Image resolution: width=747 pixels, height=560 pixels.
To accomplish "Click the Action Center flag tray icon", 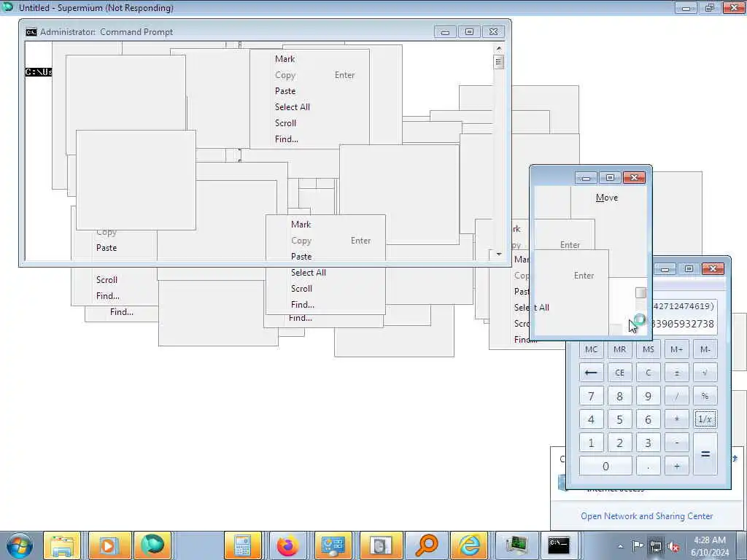I will (x=638, y=545).
